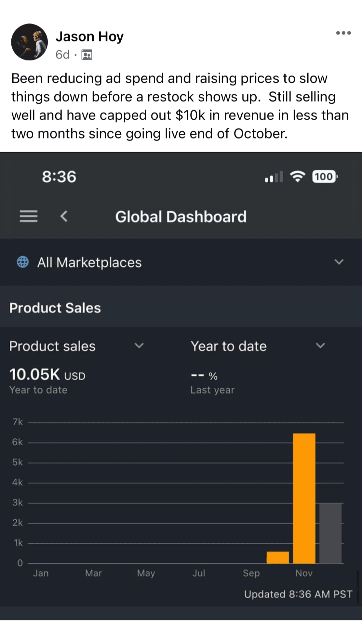Image resolution: width=362 pixels, height=644 pixels.
Task: Go back using the left chevron arrow
Action: click(64, 216)
